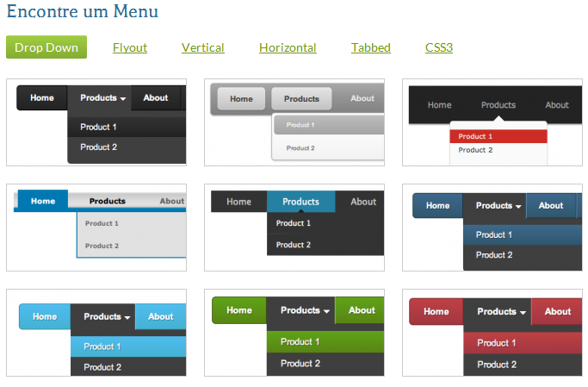Select the green dropdown menu thumbnail
This screenshot has width=588, height=387.
tap(294, 333)
